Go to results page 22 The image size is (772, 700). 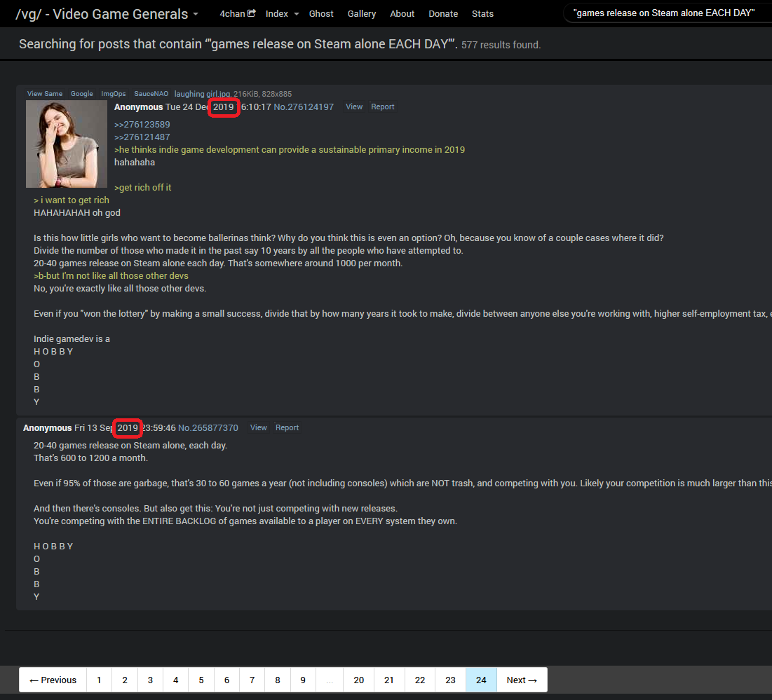(x=420, y=680)
